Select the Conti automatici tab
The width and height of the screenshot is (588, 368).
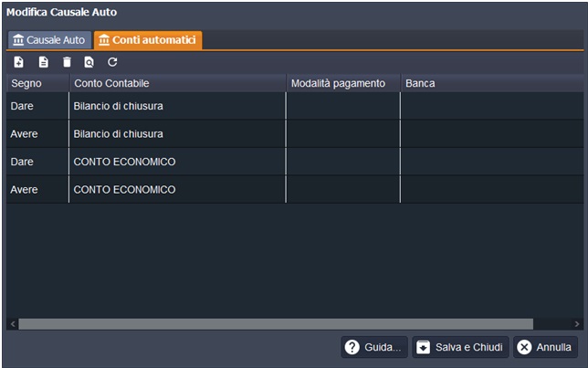pyautogui.click(x=148, y=40)
